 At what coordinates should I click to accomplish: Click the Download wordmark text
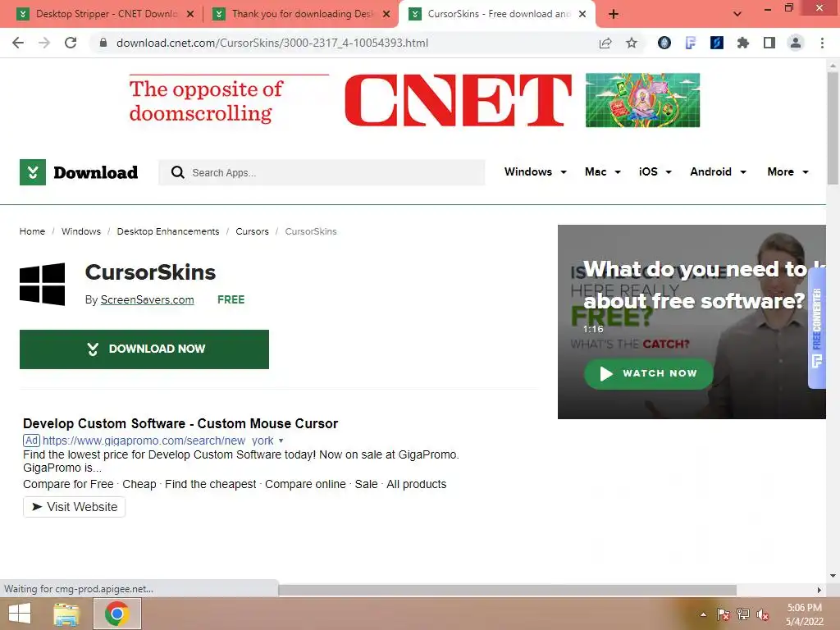(x=96, y=172)
